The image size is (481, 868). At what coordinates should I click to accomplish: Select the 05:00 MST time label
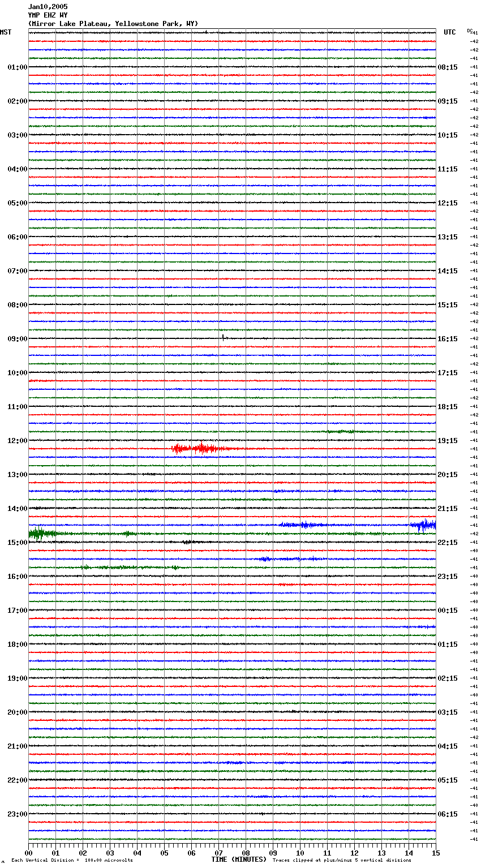click(18, 203)
